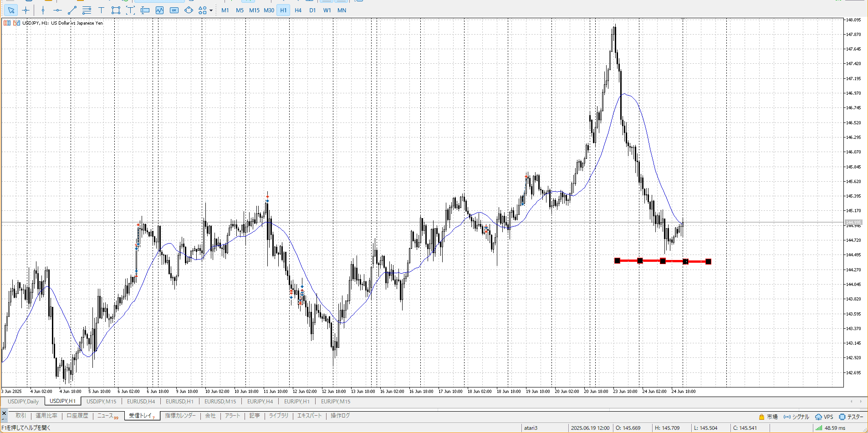The height and width of the screenshot is (433, 868).
Task: Select the trendline drawing tool
Action: (x=72, y=10)
